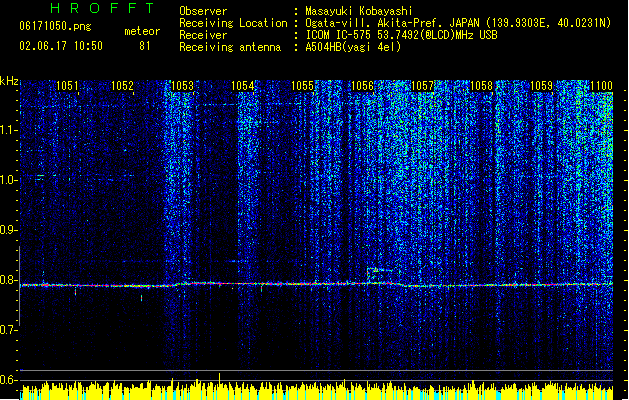The width and height of the screenshot is (629, 400).
Task: Click the observer name Masayuki Kobayashi
Action: (x=358, y=11)
